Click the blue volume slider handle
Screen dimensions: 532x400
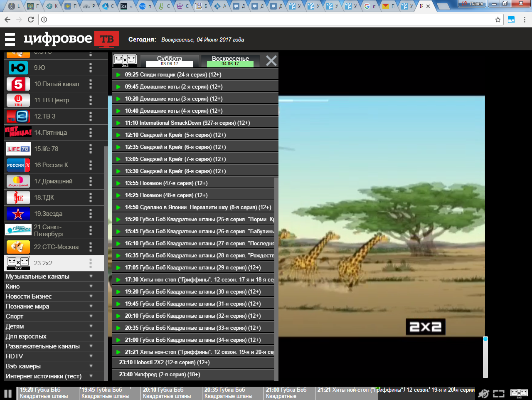point(485,339)
